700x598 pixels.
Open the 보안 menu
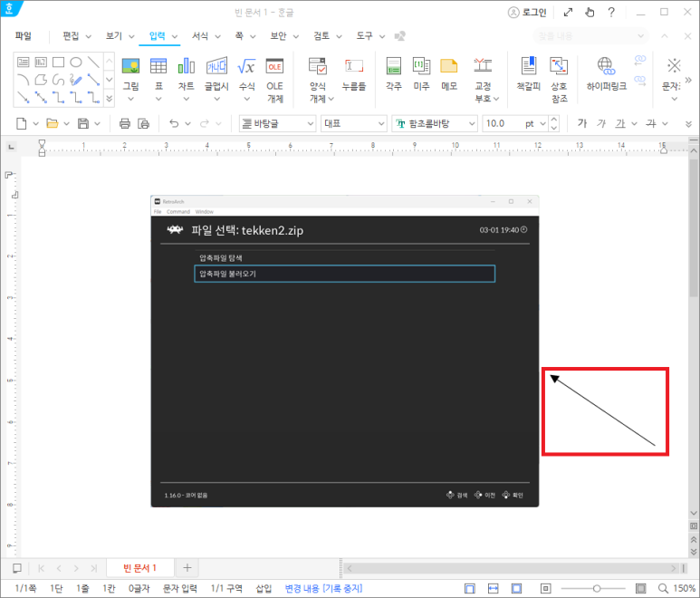point(278,36)
